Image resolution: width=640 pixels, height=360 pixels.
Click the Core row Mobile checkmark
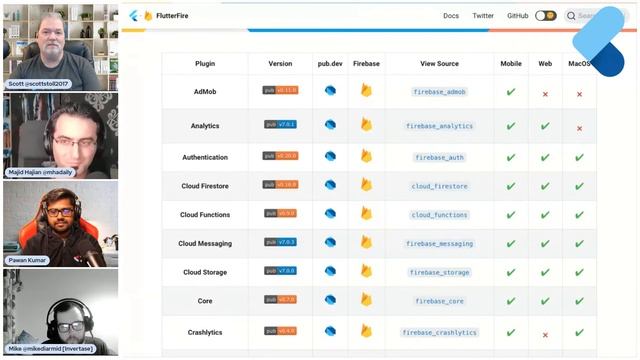click(x=511, y=301)
